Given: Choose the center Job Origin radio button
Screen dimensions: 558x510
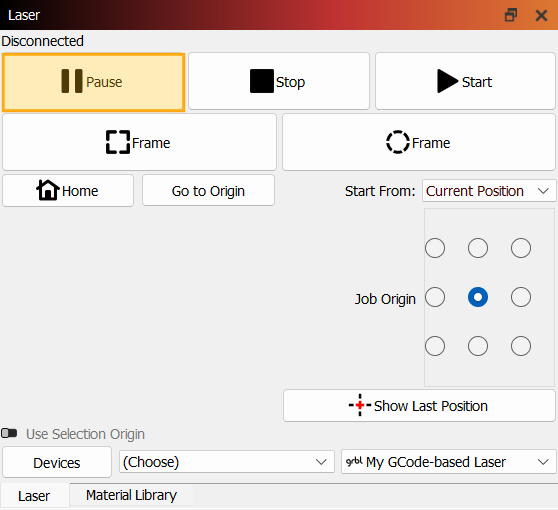Looking at the screenshot, I should click(478, 297).
